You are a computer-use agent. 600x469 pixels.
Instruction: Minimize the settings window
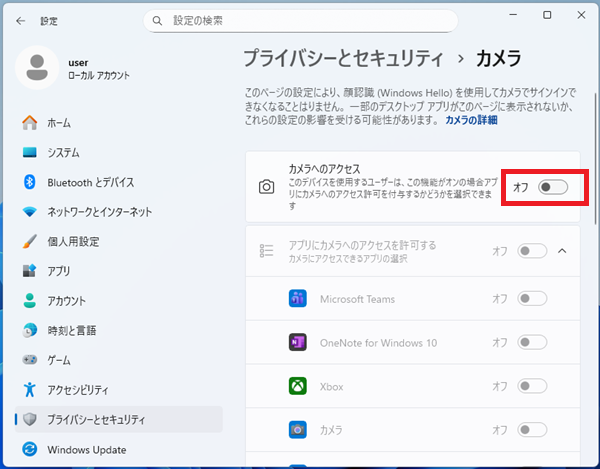pos(513,15)
